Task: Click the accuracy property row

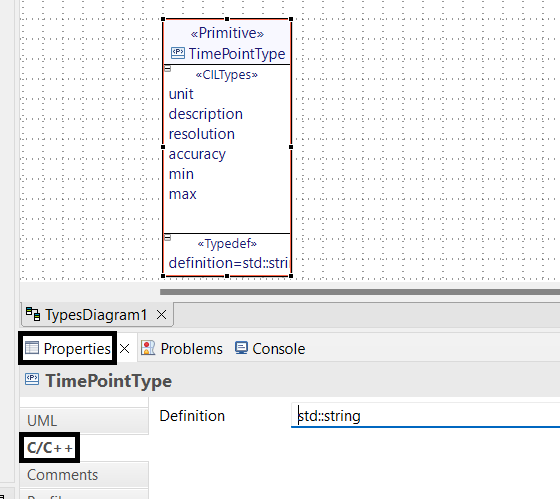Action: (x=197, y=154)
